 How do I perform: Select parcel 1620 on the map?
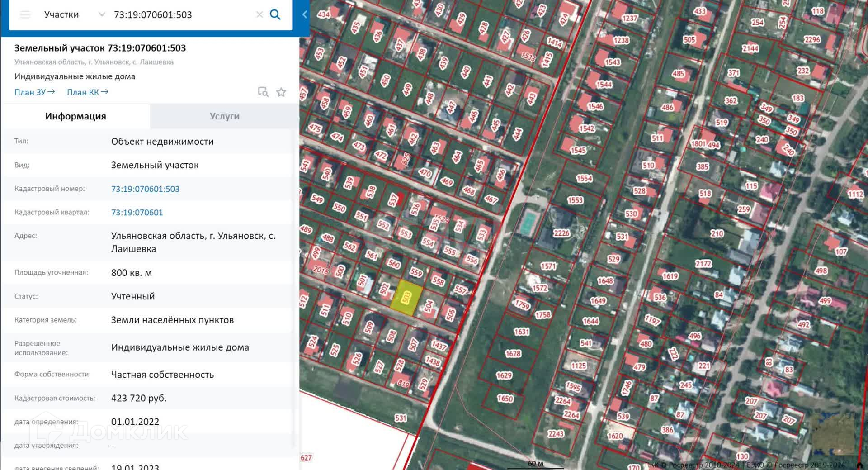pos(615,436)
